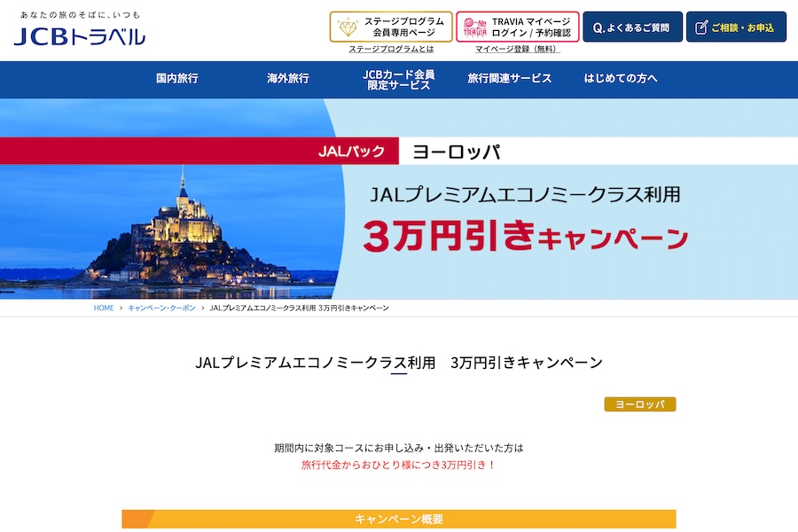798x532 pixels.
Task: Open the 海外旅行 menu
Action: (288, 78)
